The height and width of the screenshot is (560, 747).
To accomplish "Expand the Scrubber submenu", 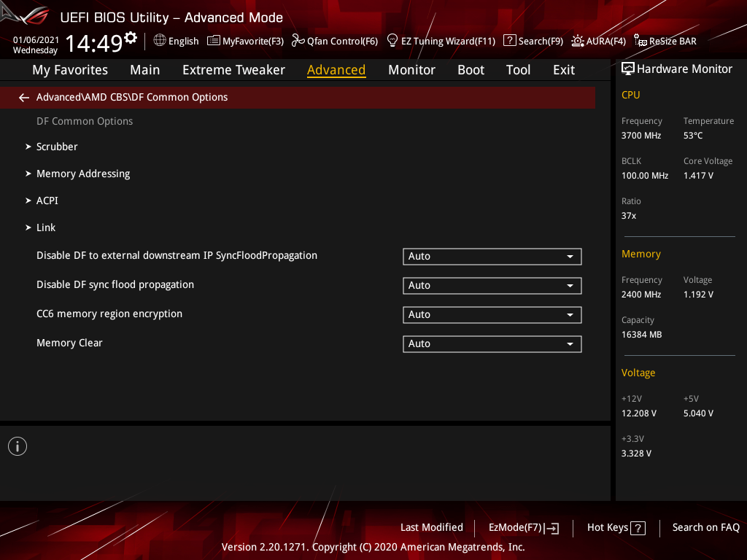I will pyautogui.click(x=57, y=147).
